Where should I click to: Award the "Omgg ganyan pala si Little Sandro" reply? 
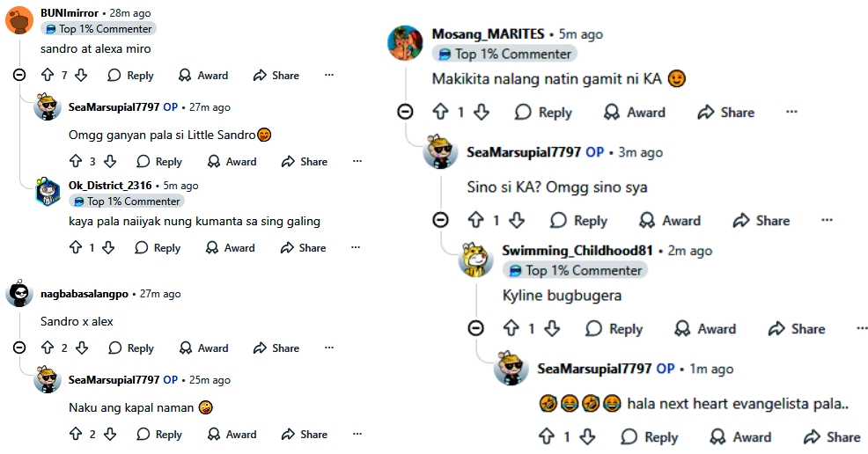(x=232, y=162)
